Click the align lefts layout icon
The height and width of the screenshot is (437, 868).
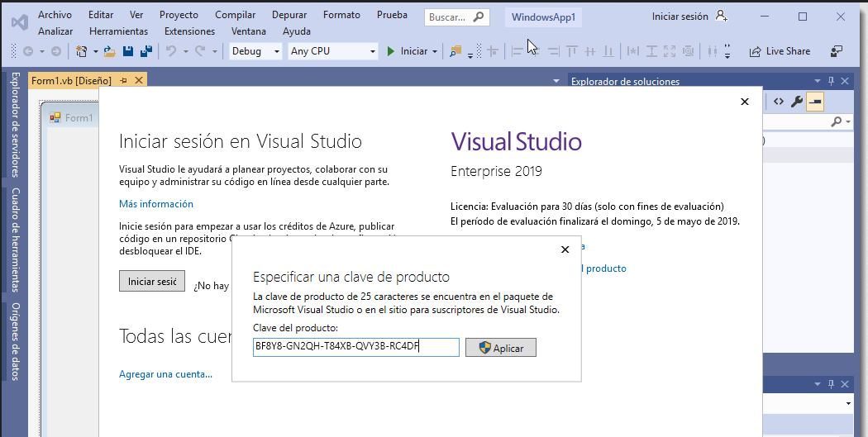tap(517, 51)
